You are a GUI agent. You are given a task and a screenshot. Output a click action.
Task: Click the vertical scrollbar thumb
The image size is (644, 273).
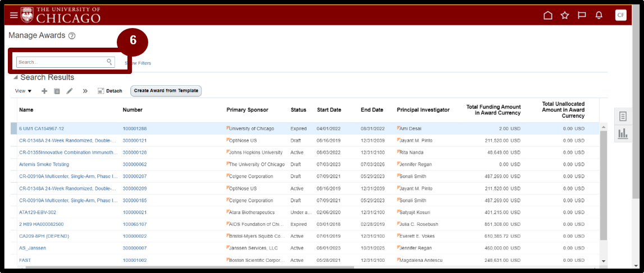(x=603, y=186)
